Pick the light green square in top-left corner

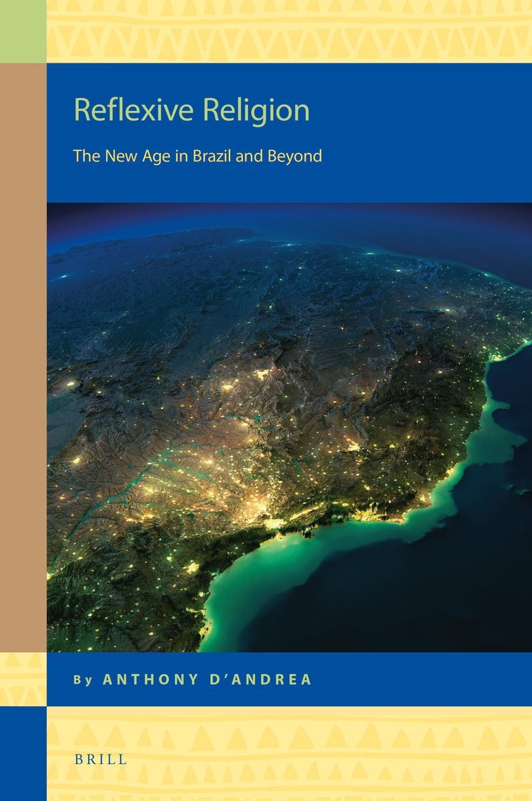[x=23, y=31]
